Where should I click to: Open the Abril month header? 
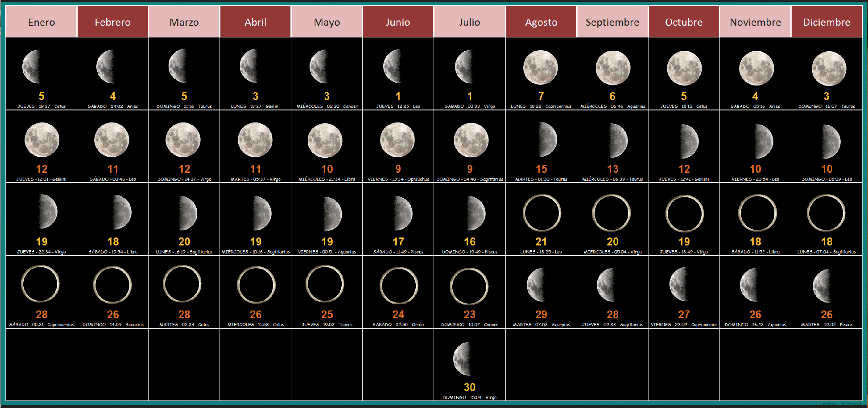click(x=255, y=22)
